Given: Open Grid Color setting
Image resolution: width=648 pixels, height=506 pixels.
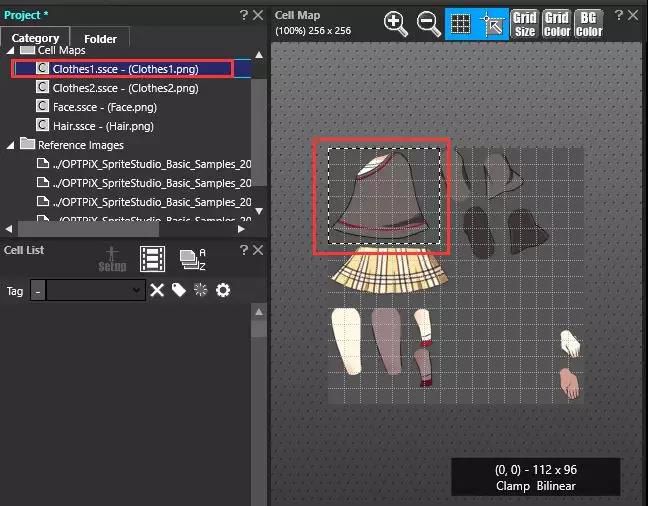Looking at the screenshot, I should pos(557,24).
